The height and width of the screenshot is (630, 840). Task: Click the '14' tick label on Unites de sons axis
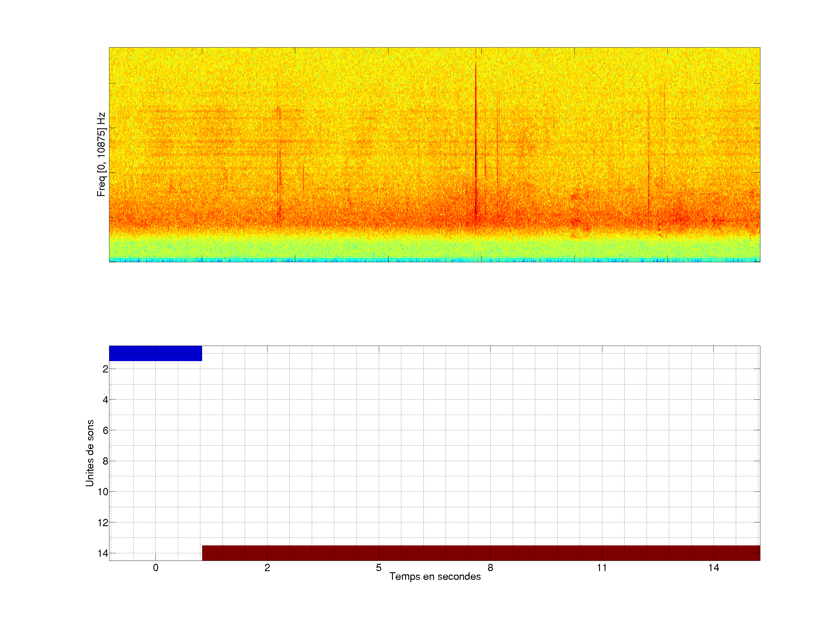click(x=103, y=553)
